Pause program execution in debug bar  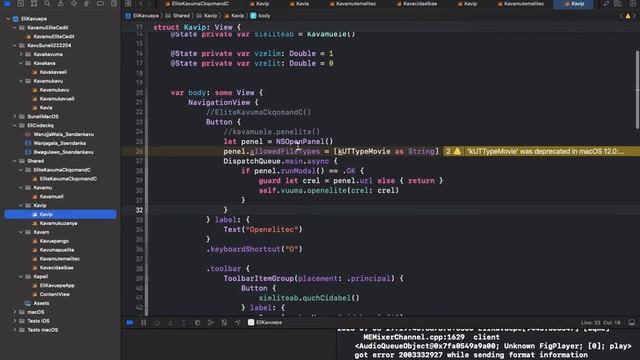144,322
